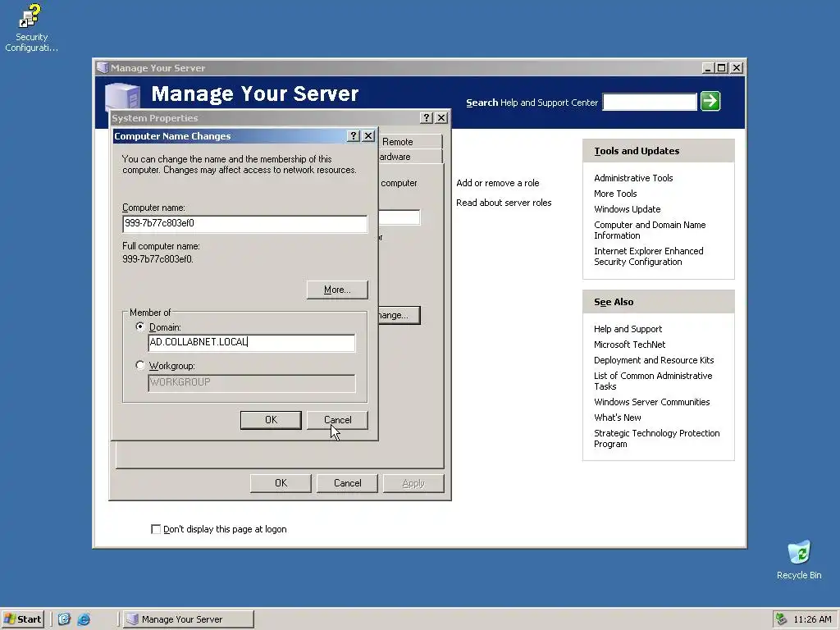Open What's New link
The image size is (840, 630).
point(617,418)
